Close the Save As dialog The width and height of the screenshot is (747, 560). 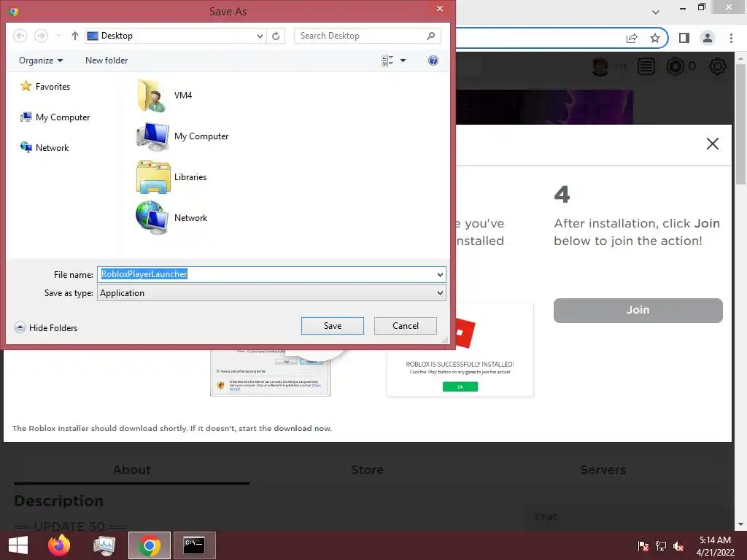point(440,9)
